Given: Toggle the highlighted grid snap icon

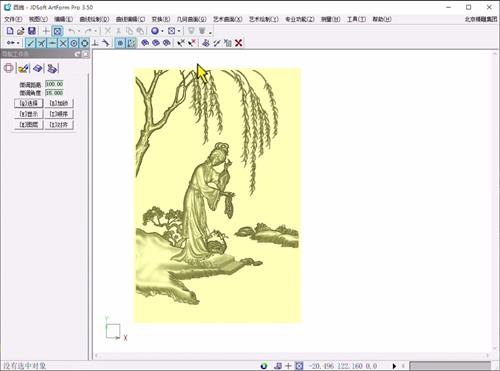Looking at the screenshot, I should (x=131, y=43).
